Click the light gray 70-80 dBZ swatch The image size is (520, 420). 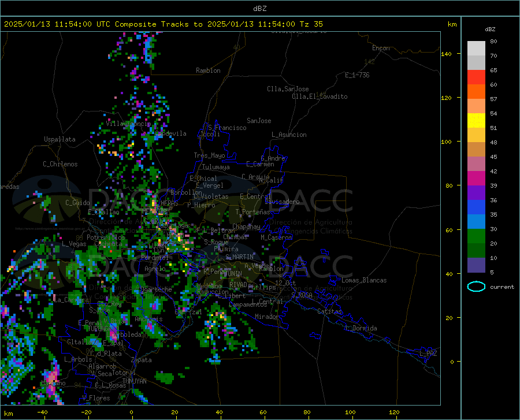pos(476,49)
